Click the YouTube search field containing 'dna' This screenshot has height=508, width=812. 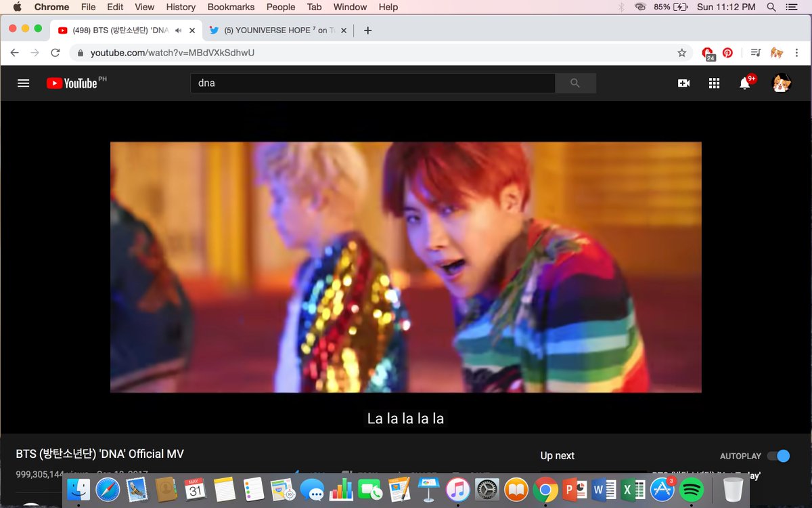point(373,83)
